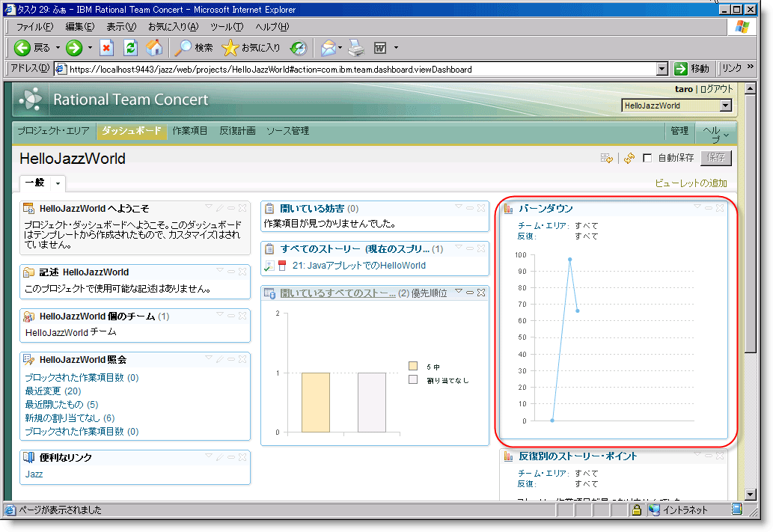Minimize the バーンダウン viewlet
Image resolution: width=773 pixels, height=532 pixels.
tap(709, 208)
